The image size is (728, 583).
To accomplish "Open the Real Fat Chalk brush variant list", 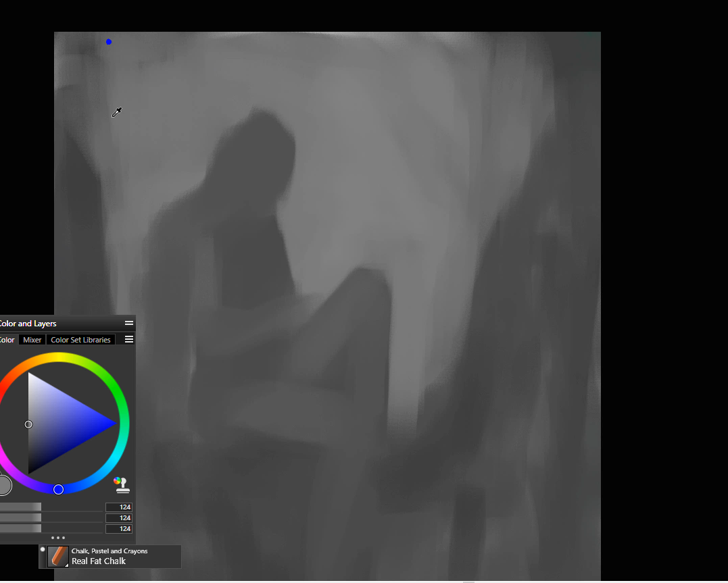I will coord(99,561).
